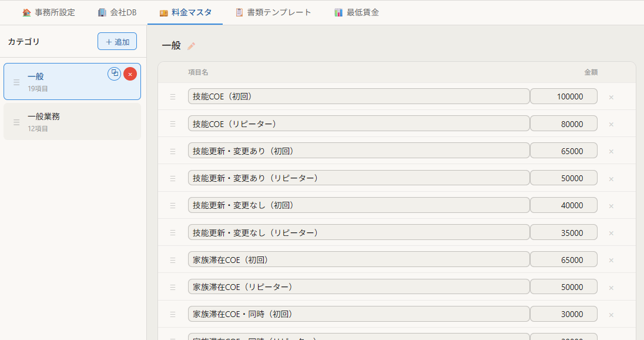This screenshot has width=644, height=340.
Task: Click the 80000 amount field
Action: [563, 124]
